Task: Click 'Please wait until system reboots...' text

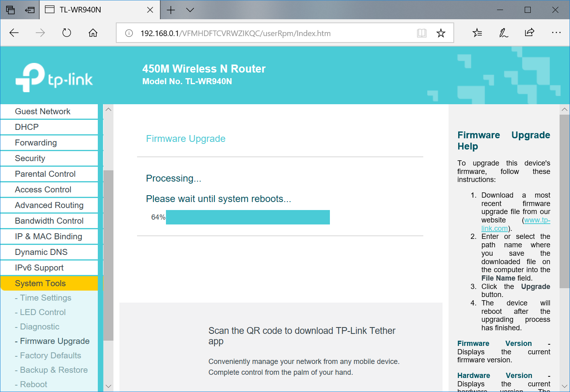Action: pos(218,199)
